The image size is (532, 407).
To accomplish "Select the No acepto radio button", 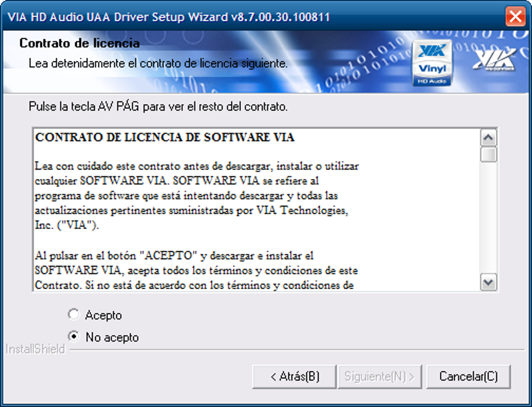I will [x=74, y=337].
